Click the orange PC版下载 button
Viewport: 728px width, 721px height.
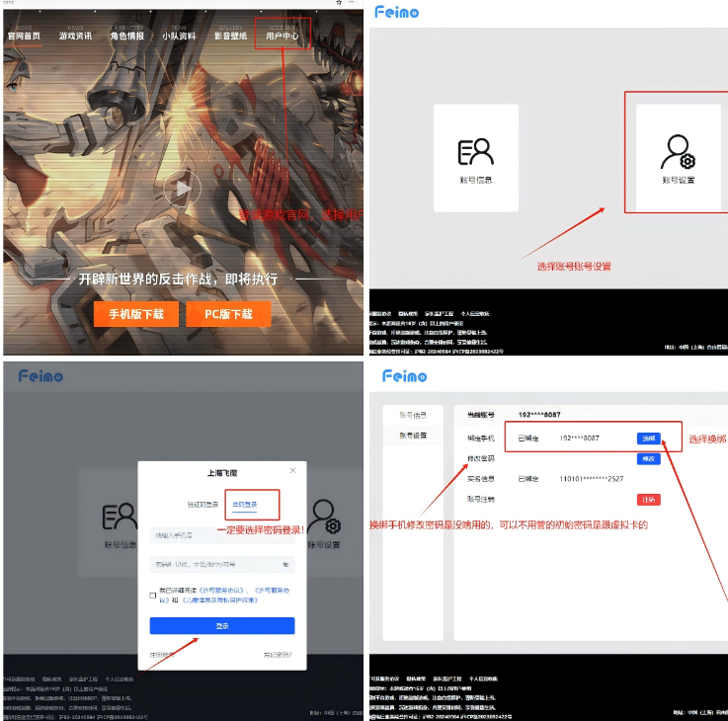tap(228, 314)
